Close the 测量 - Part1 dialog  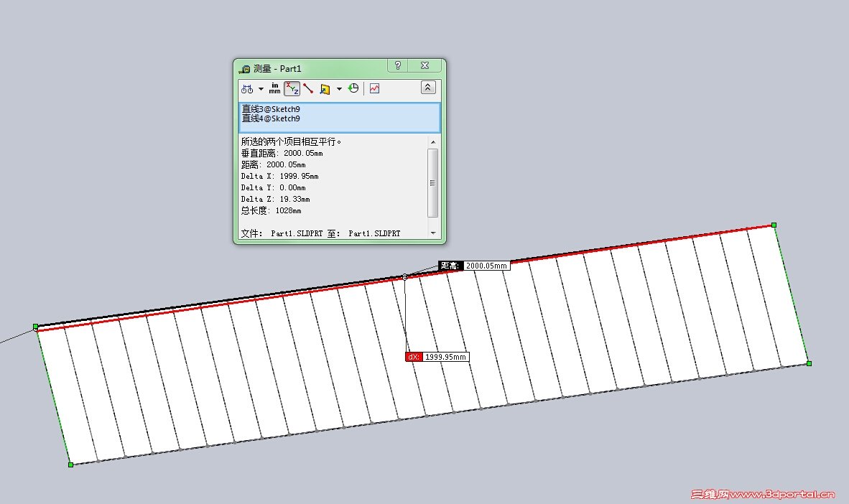click(425, 65)
